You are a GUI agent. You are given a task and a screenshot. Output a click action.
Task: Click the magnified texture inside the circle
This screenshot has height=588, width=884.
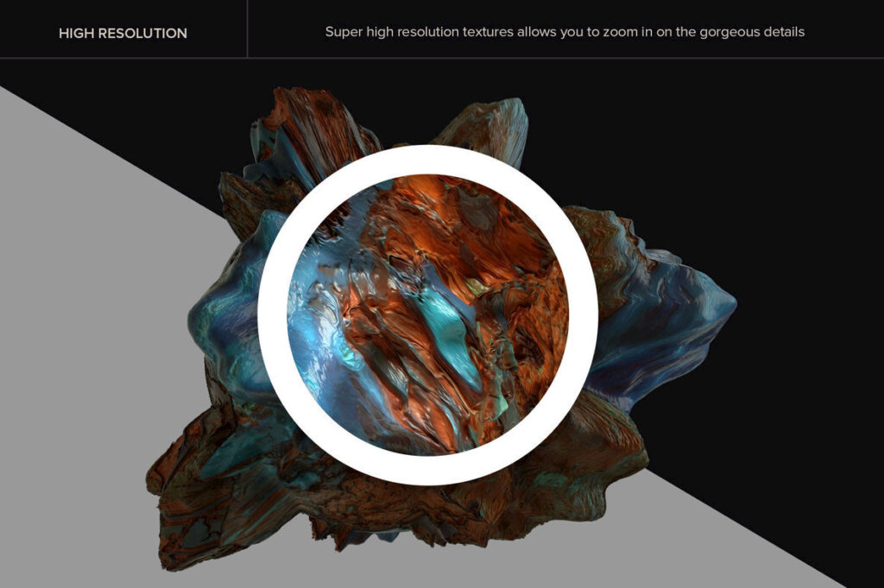428,315
